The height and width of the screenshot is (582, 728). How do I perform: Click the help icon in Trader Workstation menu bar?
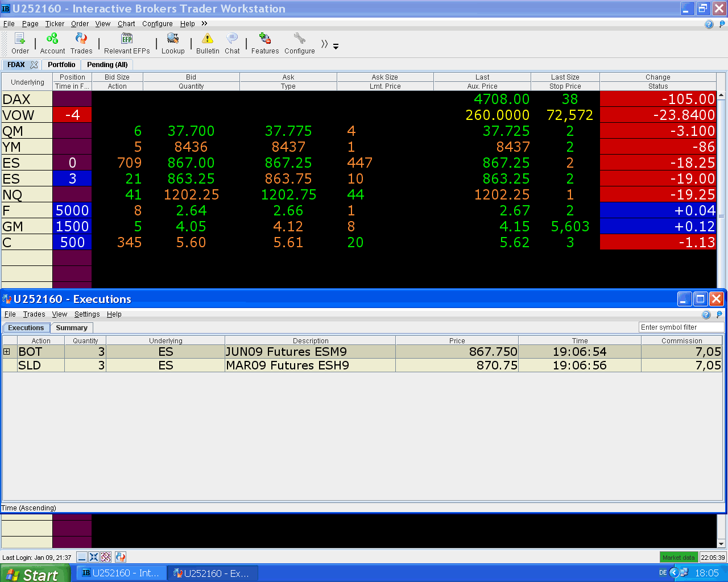pos(709,24)
